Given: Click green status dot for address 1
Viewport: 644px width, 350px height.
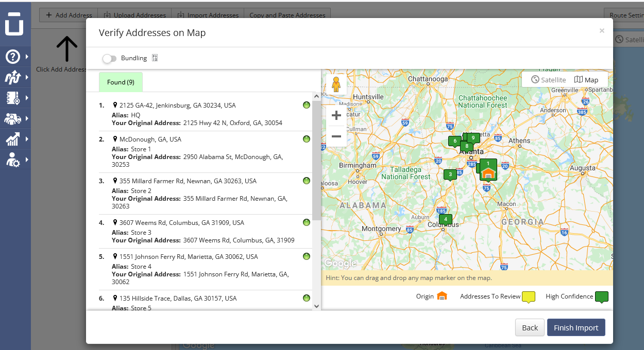Looking at the screenshot, I should (307, 105).
